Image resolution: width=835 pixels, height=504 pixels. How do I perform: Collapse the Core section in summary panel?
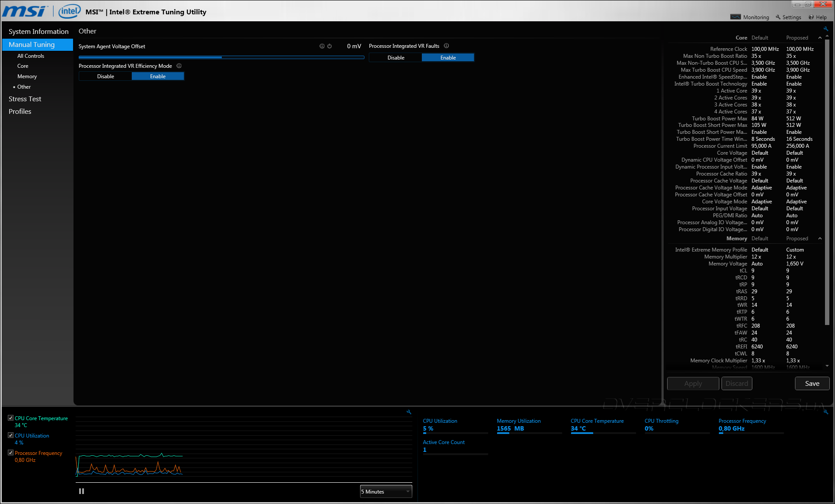(820, 38)
